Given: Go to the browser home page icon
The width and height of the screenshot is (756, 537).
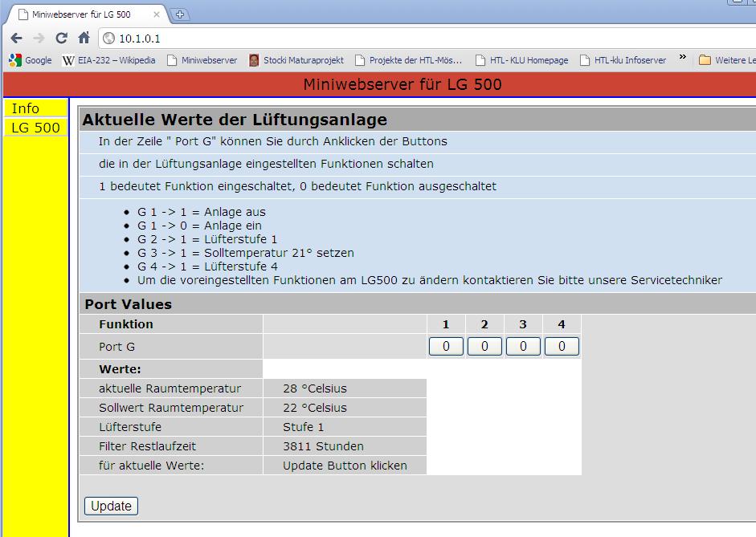Looking at the screenshot, I should [x=84, y=38].
